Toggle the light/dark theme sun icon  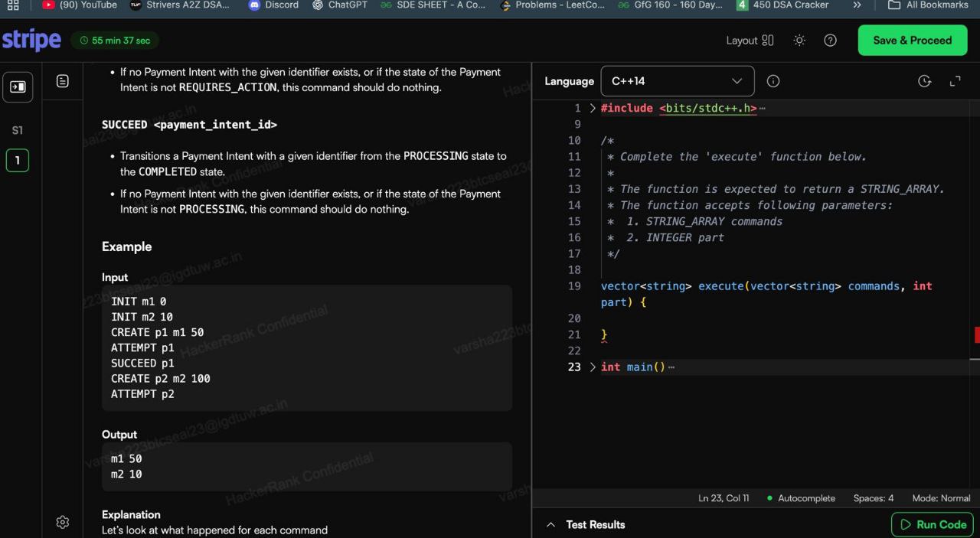coord(799,41)
